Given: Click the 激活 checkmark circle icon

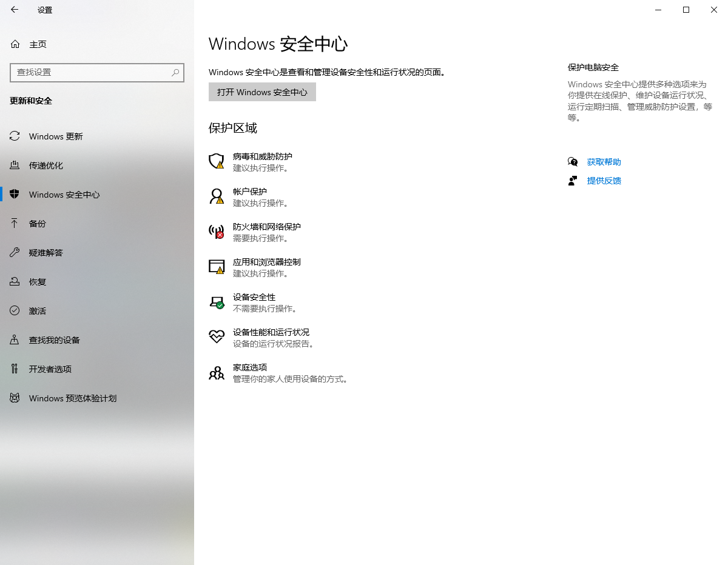Looking at the screenshot, I should click(15, 311).
